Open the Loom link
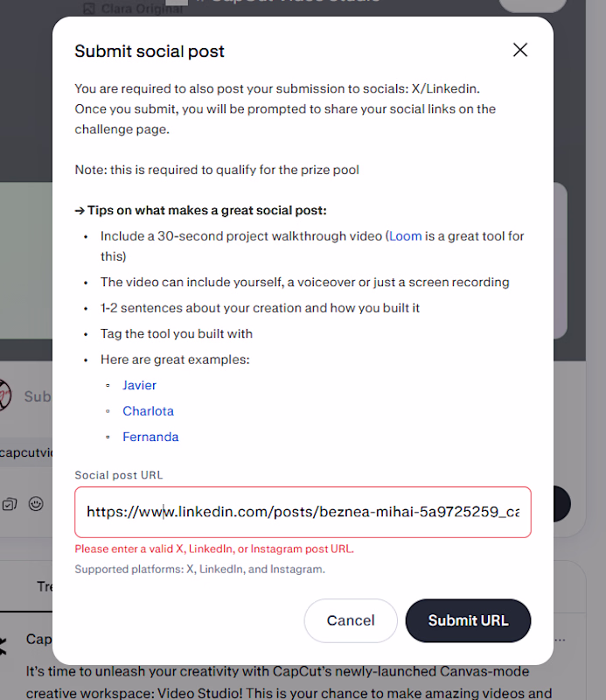Screen dimensions: 606x700 coord(405,236)
